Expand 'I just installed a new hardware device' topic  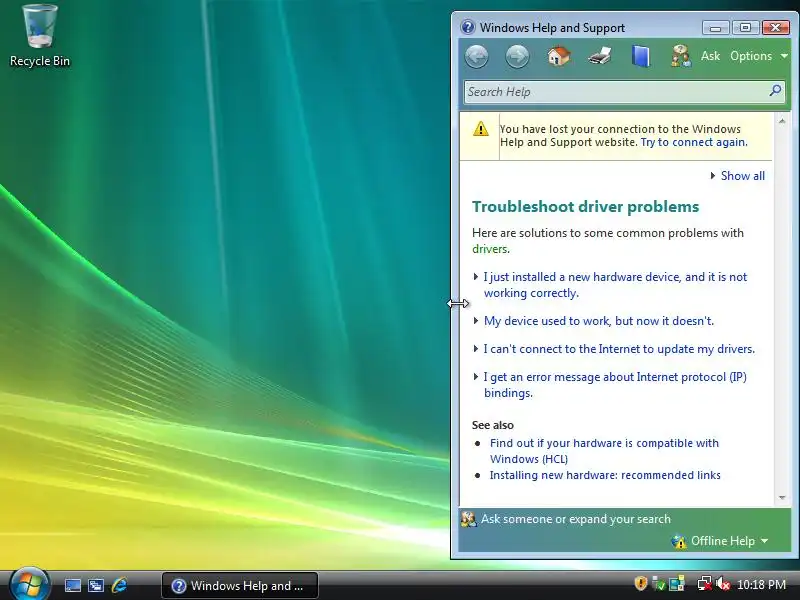(615, 285)
